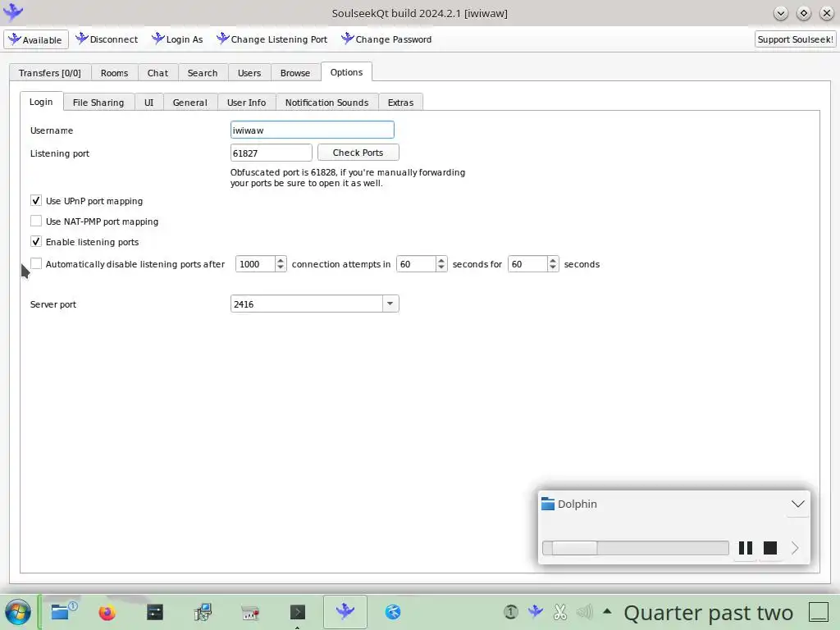Click the Obfuscated port is 61828 note
The width and height of the screenshot is (840, 630).
coord(348,177)
